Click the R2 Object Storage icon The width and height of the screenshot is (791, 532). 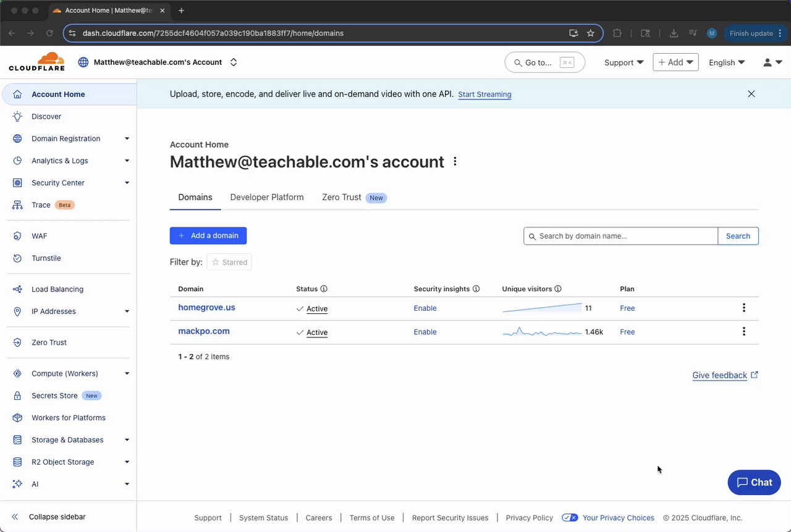pos(18,462)
